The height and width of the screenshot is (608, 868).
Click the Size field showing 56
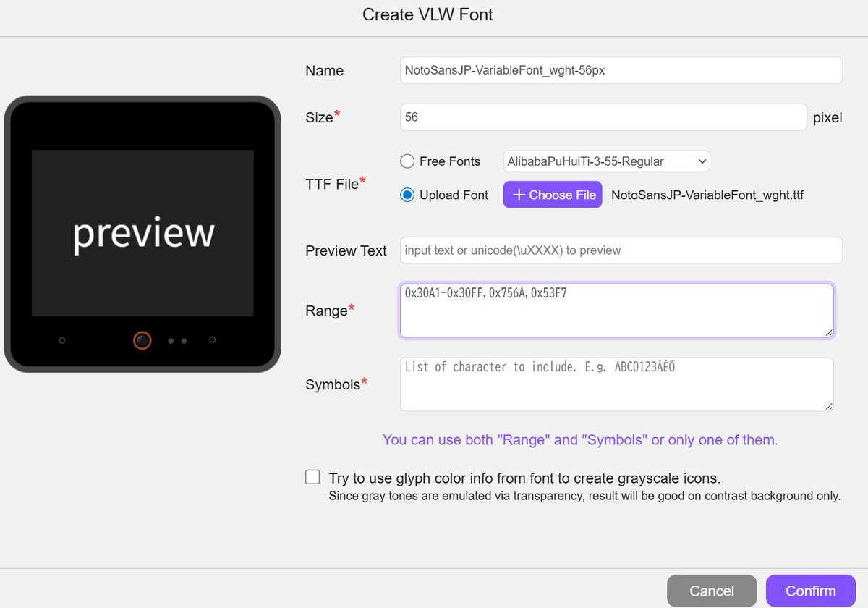click(603, 117)
